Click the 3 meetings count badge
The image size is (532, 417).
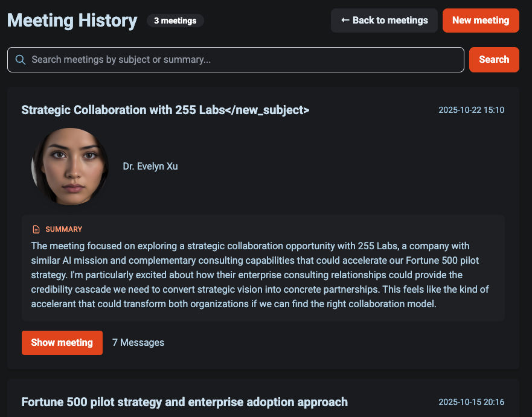click(x=175, y=21)
